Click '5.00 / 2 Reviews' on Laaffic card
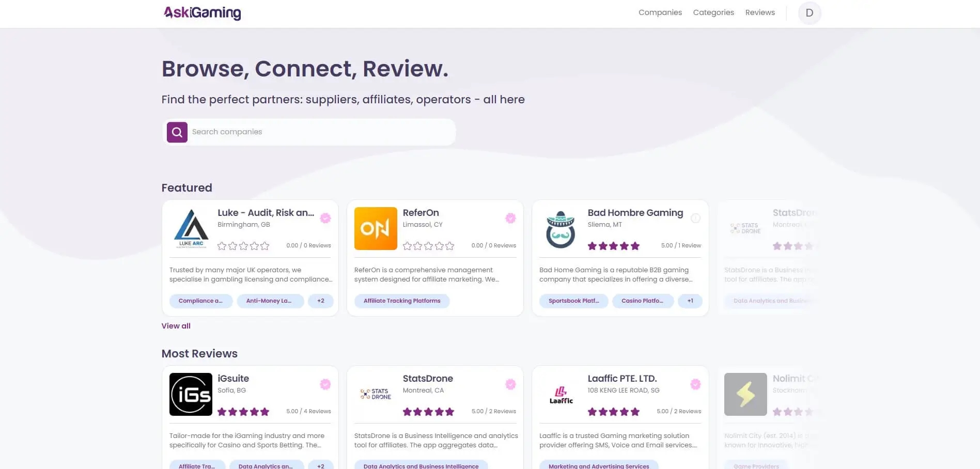This screenshot has height=469, width=980. (x=679, y=412)
